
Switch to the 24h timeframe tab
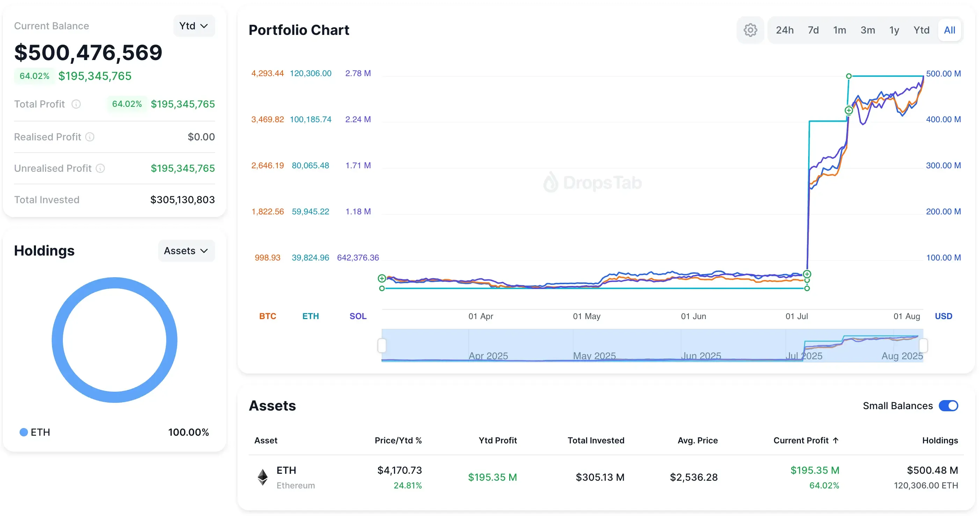784,30
